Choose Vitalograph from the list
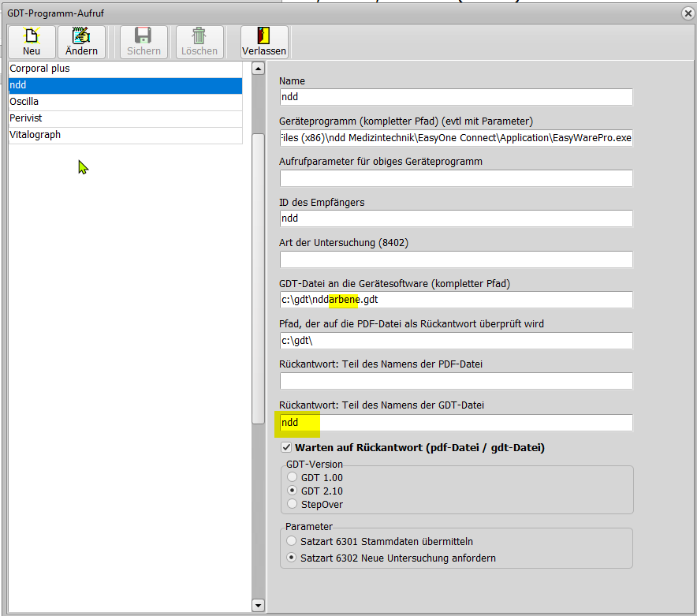The width and height of the screenshot is (697, 616). pyautogui.click(x=125, y=135)
